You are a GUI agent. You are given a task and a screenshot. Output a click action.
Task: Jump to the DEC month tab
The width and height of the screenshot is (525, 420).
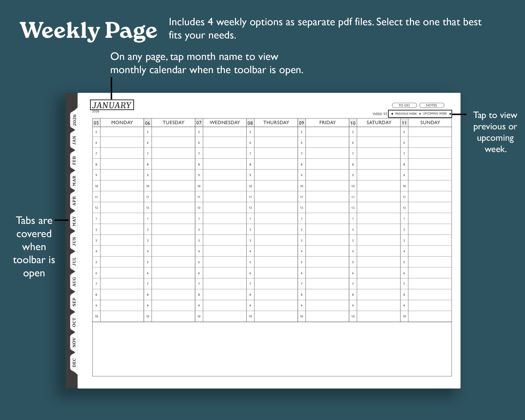(74, 363)
